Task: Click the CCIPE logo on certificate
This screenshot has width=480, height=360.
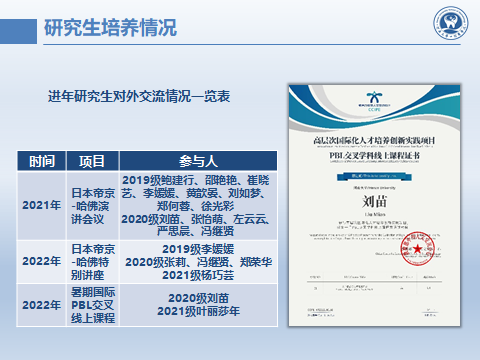Action: click(x=374, y=101)
